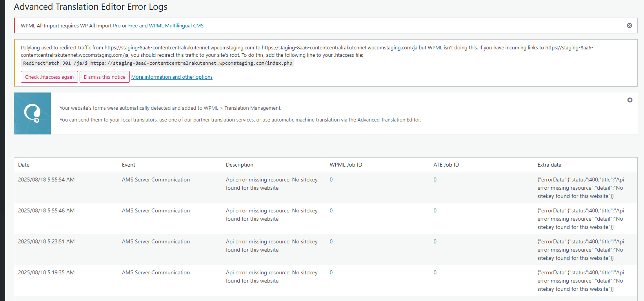Image resolution: width=644 pixels, height=301 pixels.
Task: Click the 5:23:51 AM row's event text
Action: pos(156,242)
